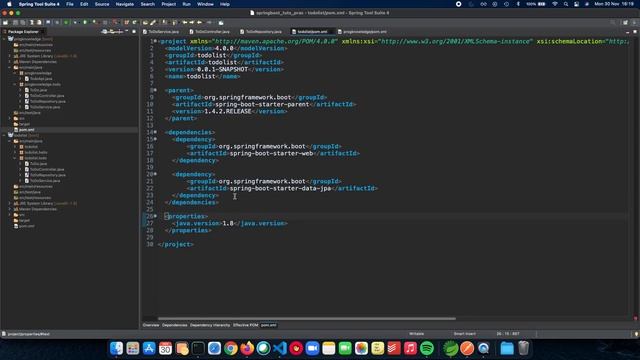
Task: Select the target folder under todolist project
Action: (x=24, y=220)
